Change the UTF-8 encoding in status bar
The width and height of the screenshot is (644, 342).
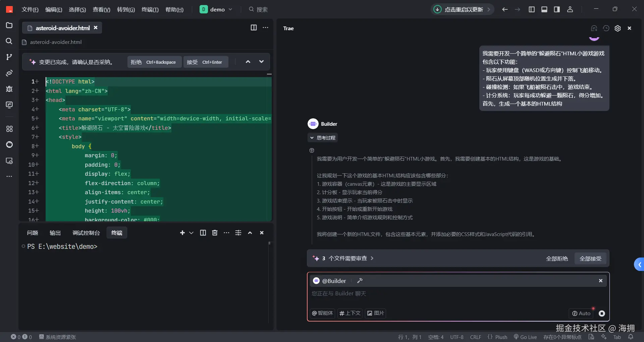point(457,337)
